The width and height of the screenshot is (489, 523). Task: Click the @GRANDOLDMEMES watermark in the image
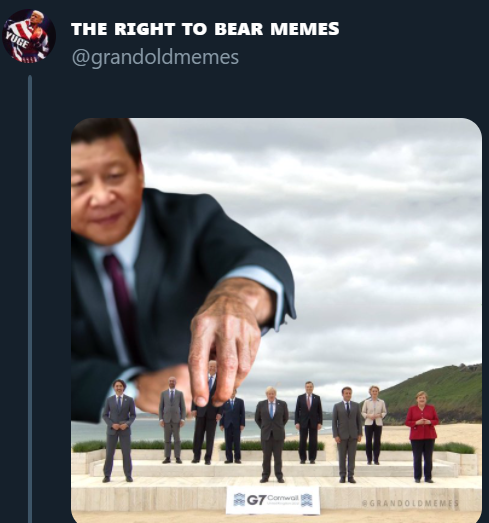[x=410, y=503]
